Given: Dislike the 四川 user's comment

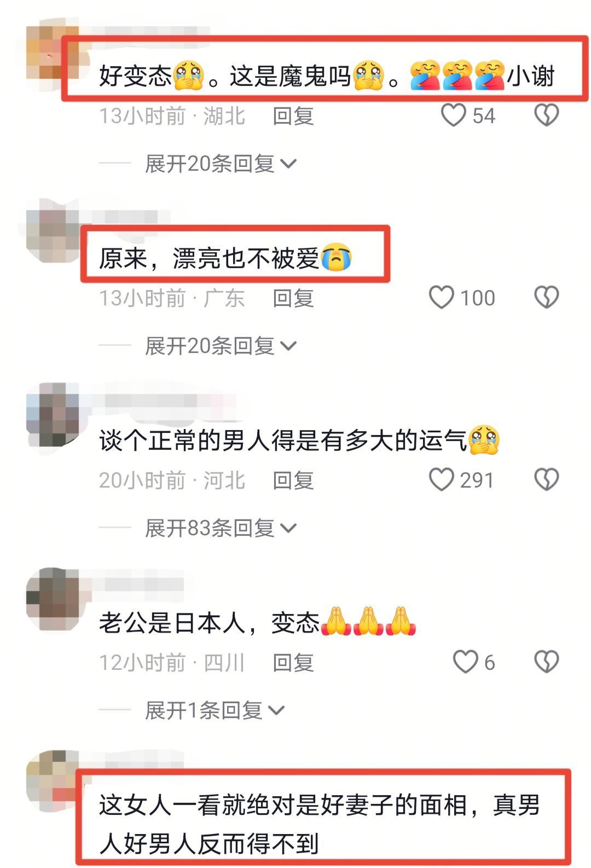Looking at the screenshot, I should [546, 662].
